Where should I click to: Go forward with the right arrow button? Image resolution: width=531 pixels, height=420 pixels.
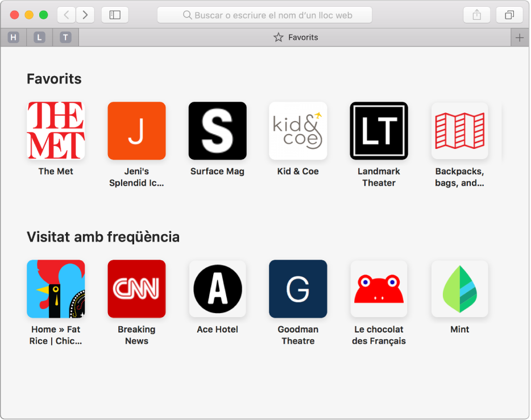85,15
